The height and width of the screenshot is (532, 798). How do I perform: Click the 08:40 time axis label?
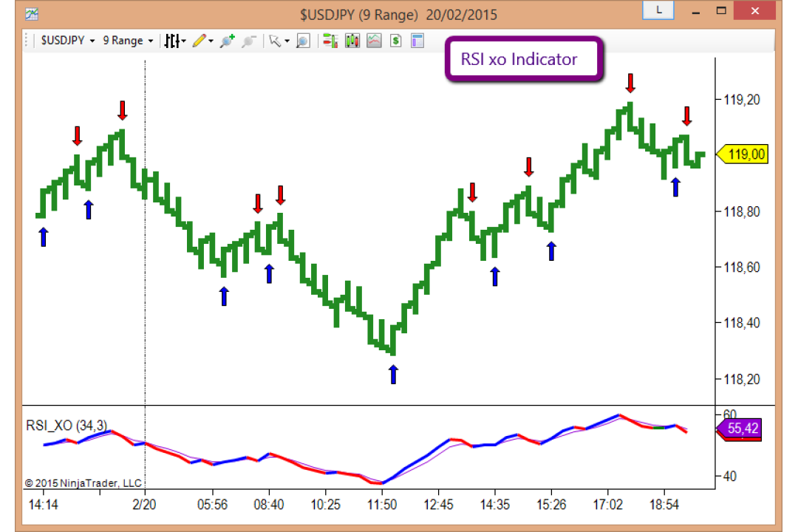tap(269, 505)
